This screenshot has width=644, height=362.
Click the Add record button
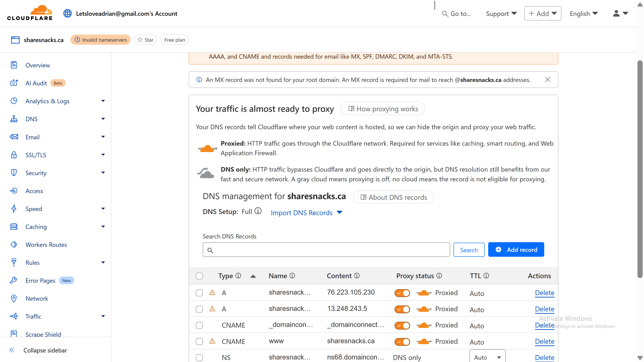516,250
